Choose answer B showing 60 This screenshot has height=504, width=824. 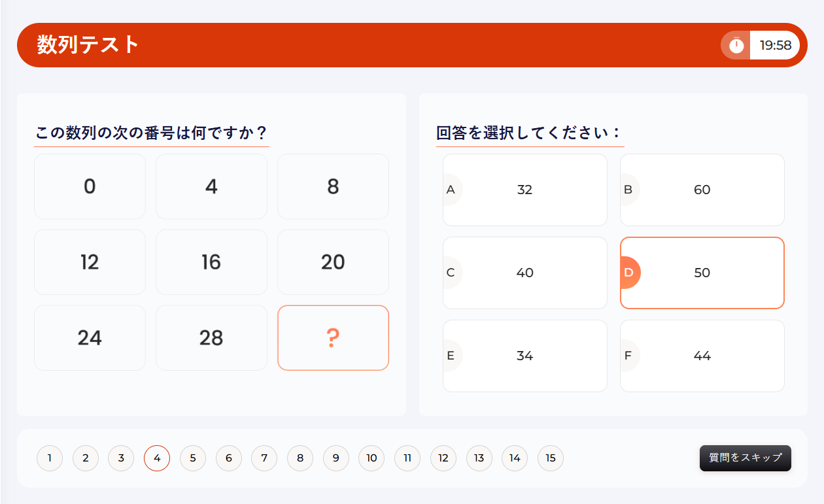(x=702, y=190)
